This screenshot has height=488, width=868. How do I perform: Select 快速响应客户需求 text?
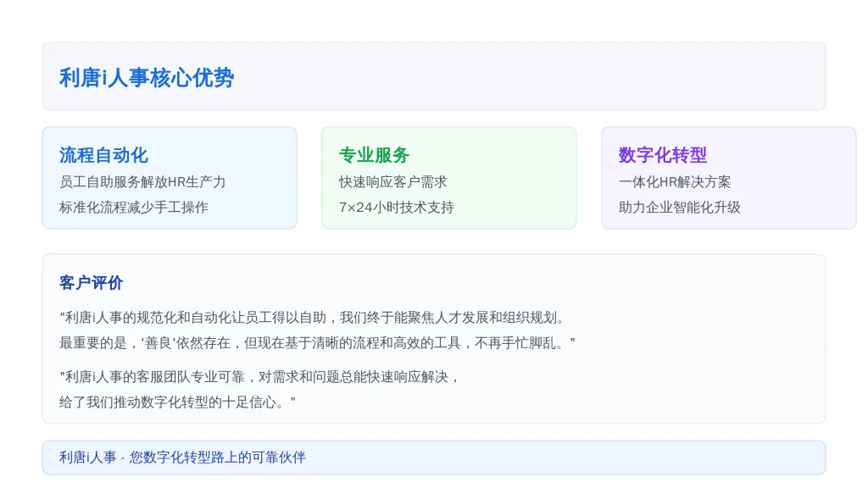pos(393,182)
